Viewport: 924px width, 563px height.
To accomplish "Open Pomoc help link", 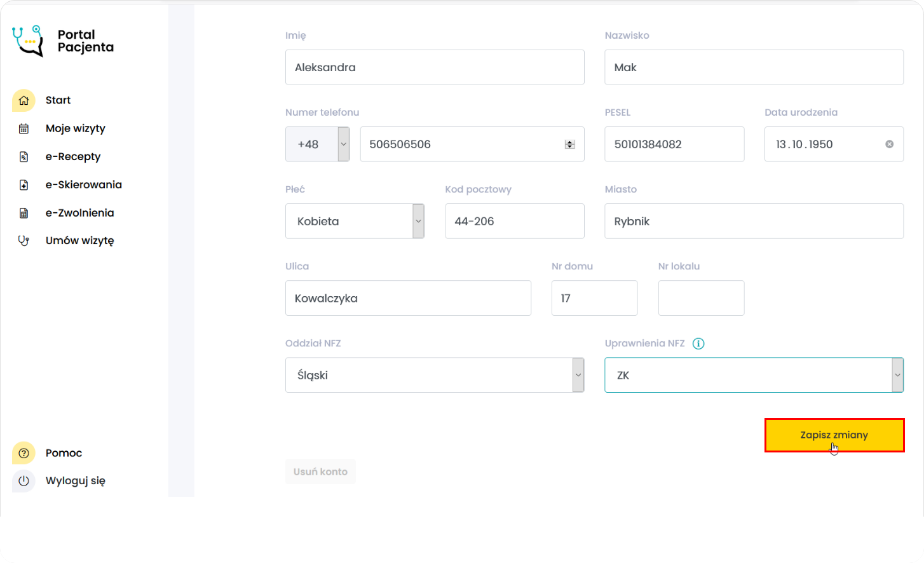I will 64,453.
